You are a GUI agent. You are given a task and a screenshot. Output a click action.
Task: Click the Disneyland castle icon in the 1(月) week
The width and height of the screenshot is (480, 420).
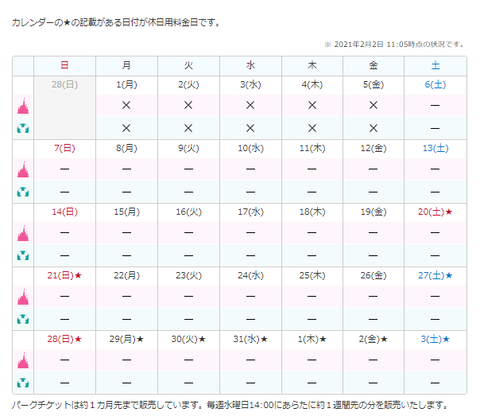coord(23,106)
